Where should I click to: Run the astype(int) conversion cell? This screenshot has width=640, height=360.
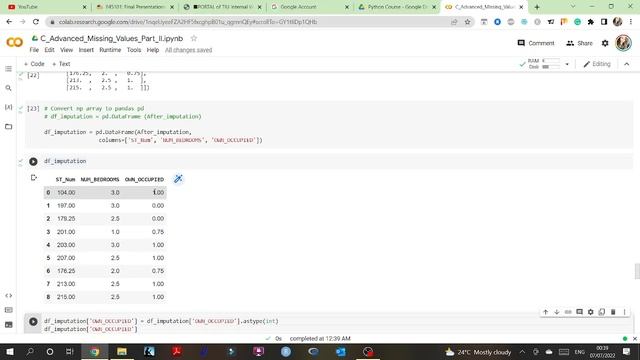pyautogui.click(x=33, y=322)
